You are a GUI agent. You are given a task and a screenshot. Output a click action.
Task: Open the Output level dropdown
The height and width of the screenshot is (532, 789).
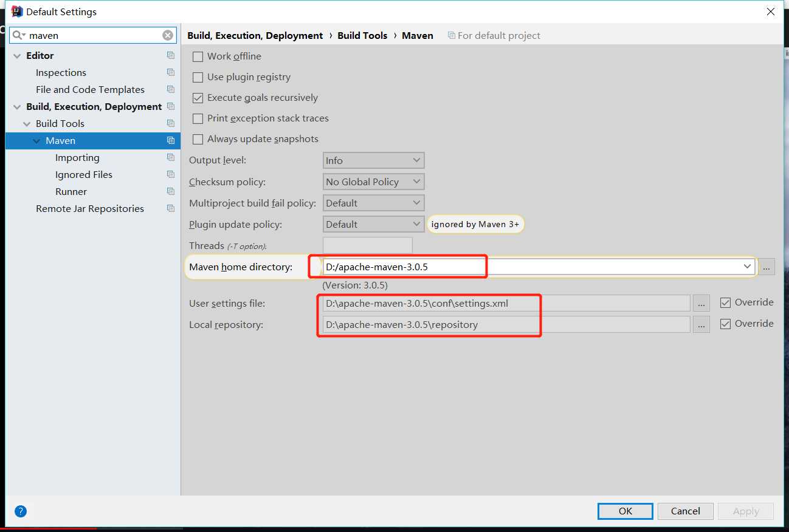[x=373, y=160]
